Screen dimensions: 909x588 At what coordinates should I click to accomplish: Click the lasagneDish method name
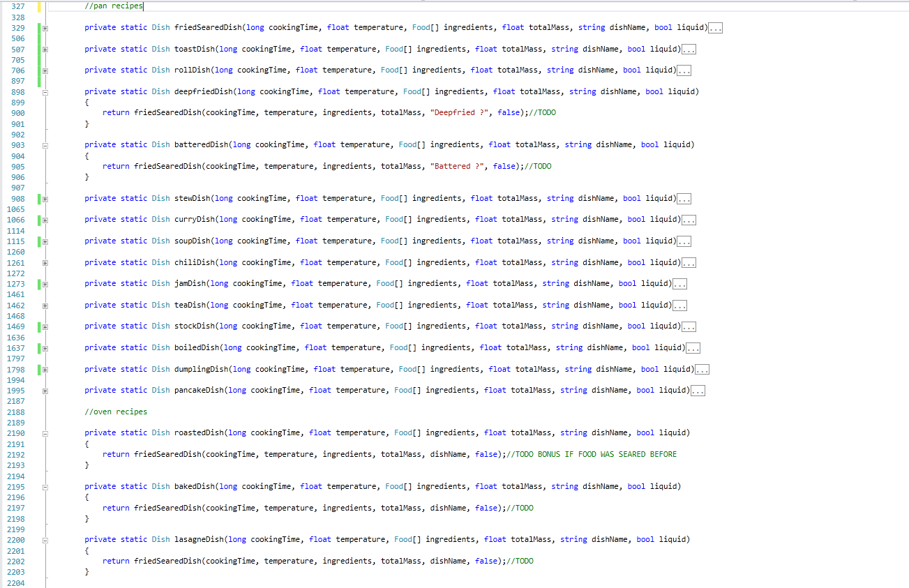click(x=199, y=539)
